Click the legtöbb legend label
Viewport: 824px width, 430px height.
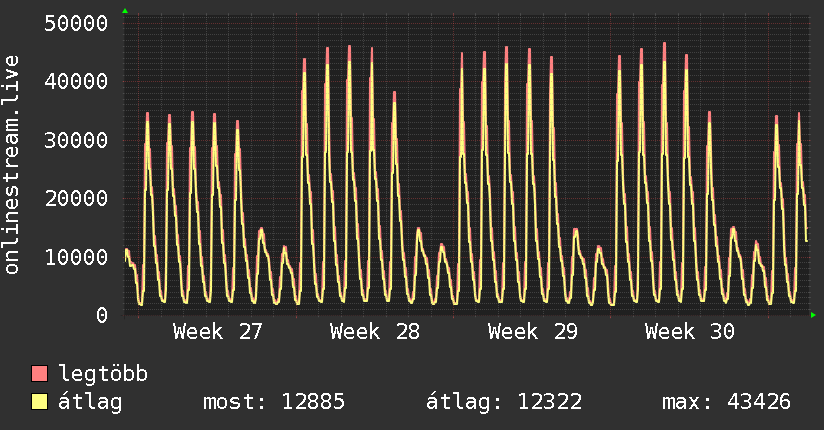tap(103, 373)
